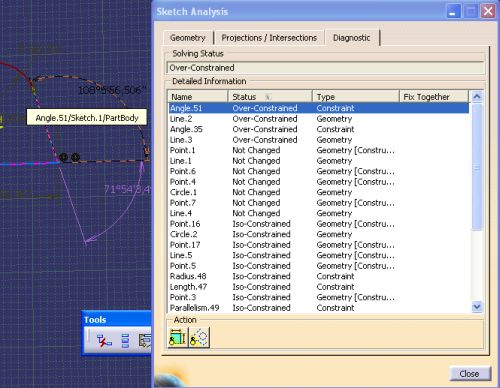Image resolution: width=500 pixels, height=388 pixels.
Task: Select the Circle.1 row
Action: [x=318, y=192]
